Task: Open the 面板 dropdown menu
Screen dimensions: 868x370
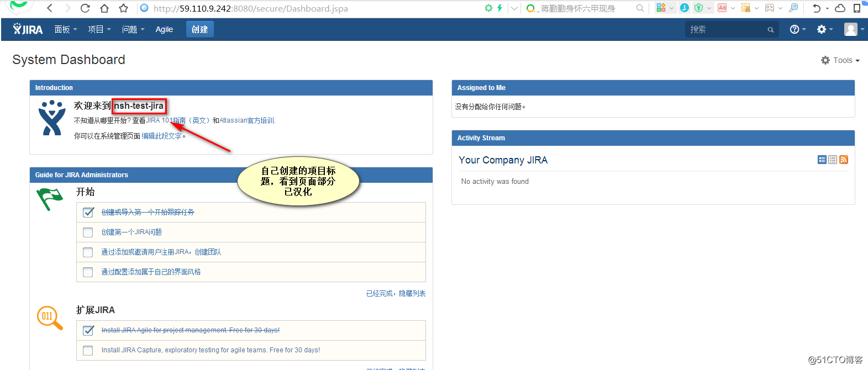Action: [66, 29]
